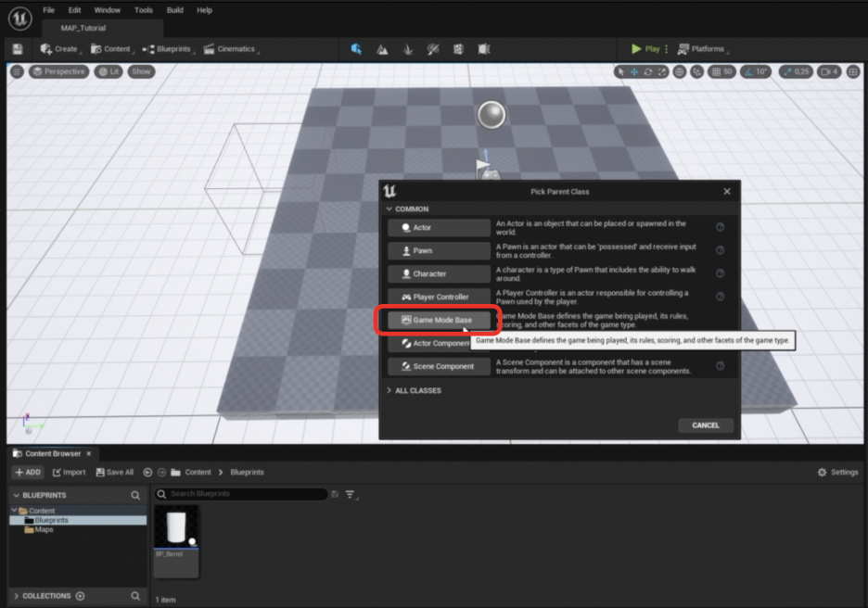
Task: Toggle grid snapping icon next to 50
Action: tap(716, 71)
